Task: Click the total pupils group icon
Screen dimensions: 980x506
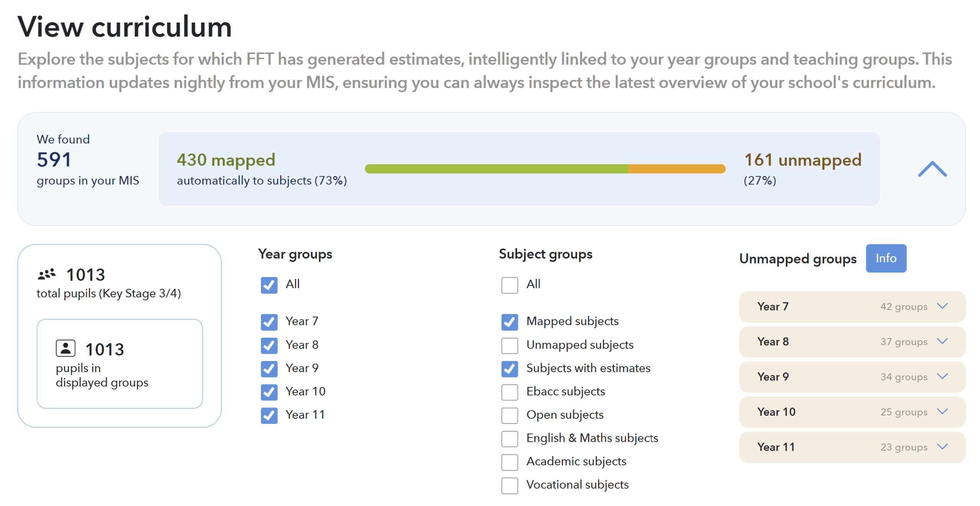Action: [x=47, y=274]
